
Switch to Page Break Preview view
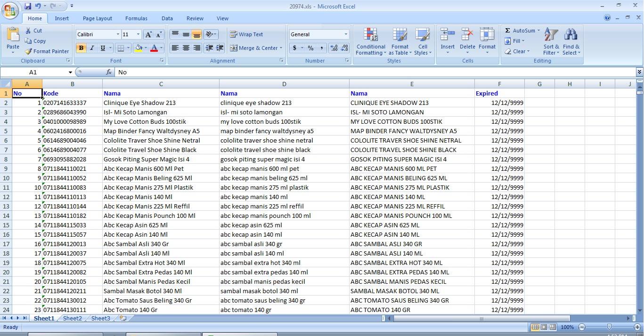pos(553,327)
